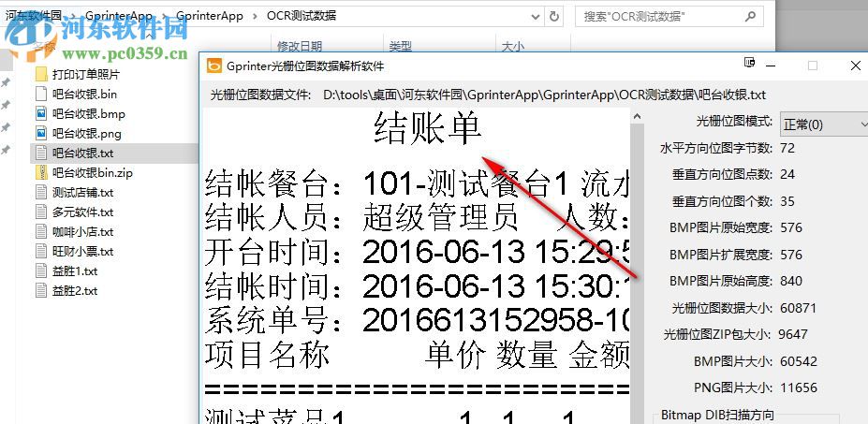This screenshot has width=868, height=424.
Task: Click the OCR测试数据 breadcrumb segment
Action: click(x=302, y=16)
